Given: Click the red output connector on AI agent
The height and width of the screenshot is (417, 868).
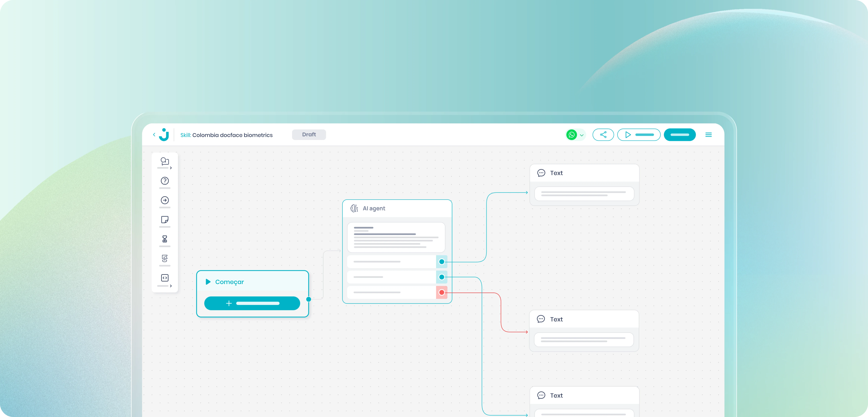Looking at the screenshot, I should [x=441, y=292].
